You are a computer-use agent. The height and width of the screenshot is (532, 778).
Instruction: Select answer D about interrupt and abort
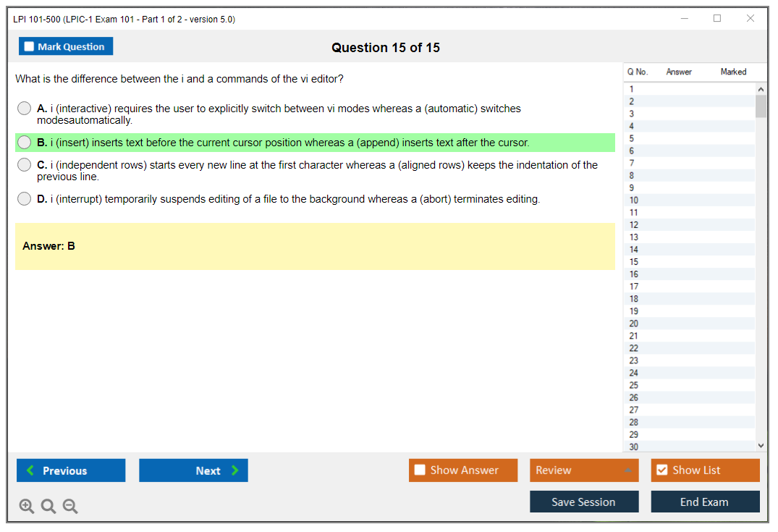coord(25,199)
